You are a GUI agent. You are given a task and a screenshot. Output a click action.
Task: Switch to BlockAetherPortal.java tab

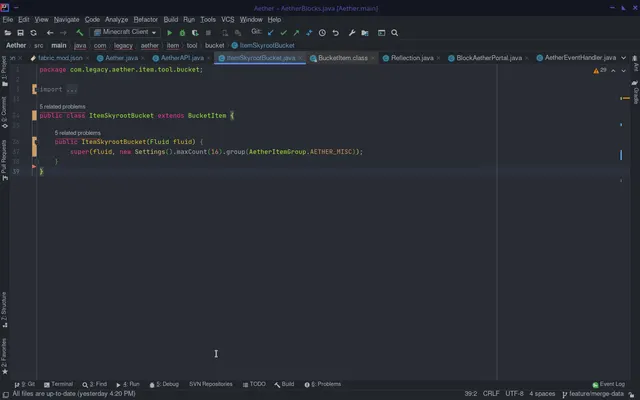point(489,58)
